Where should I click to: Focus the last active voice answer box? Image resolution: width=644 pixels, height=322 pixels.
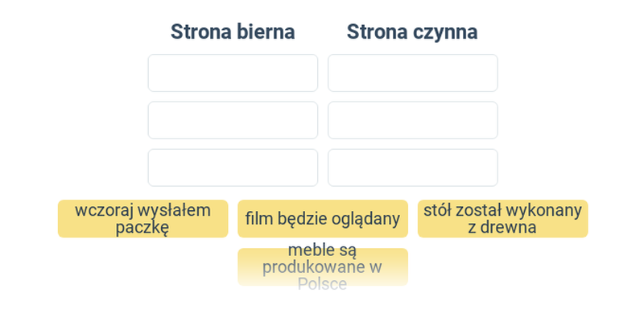[x=413, y=167]
